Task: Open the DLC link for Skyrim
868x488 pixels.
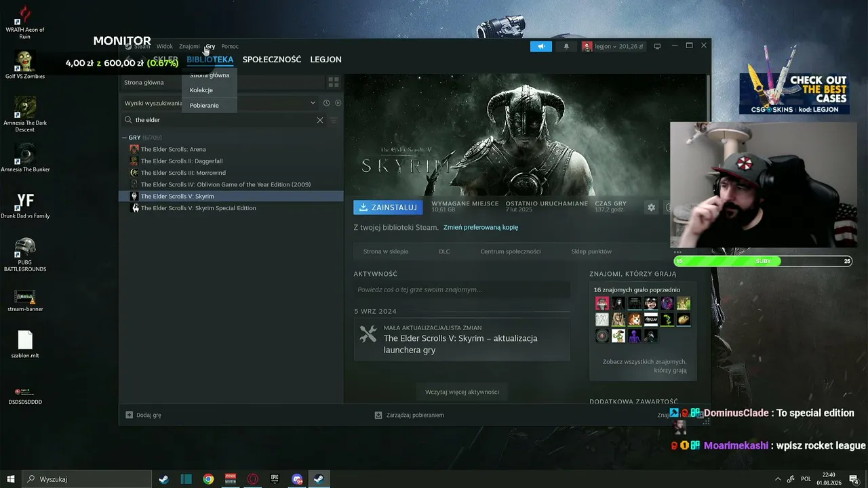Action: pos(444,251)
